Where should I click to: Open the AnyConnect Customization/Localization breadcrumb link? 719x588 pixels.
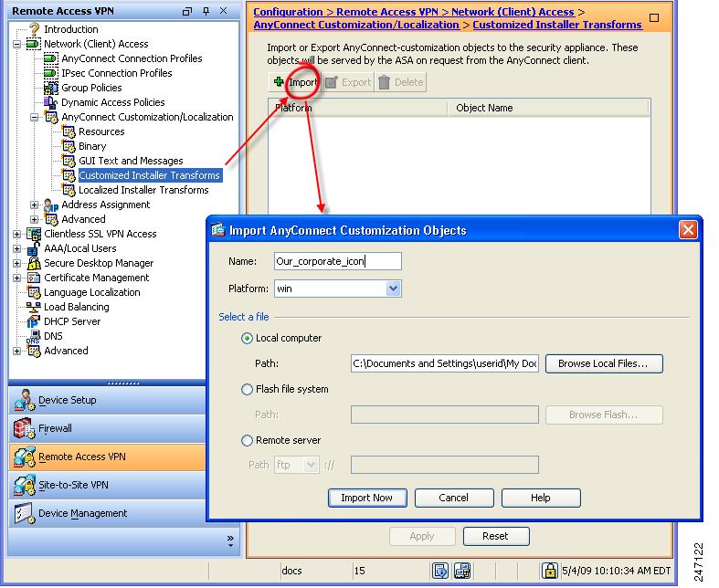click(x=356, y=25)
